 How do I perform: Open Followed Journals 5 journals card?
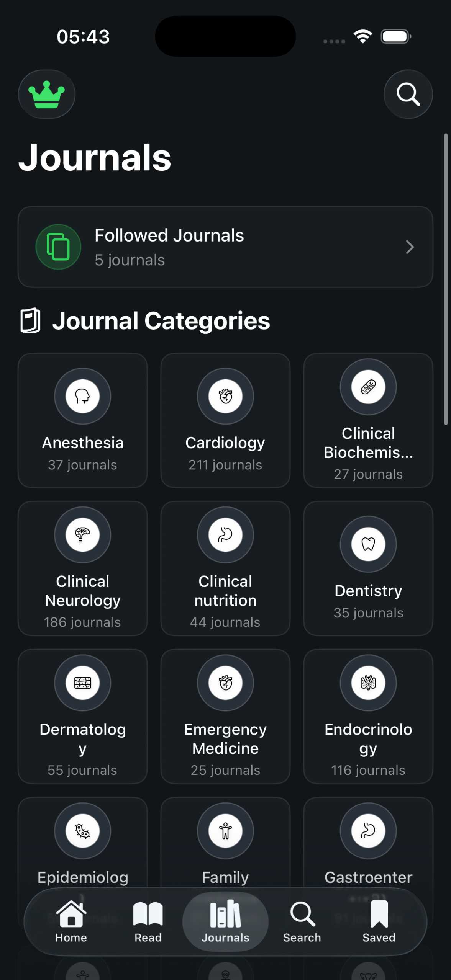[225, 247]
